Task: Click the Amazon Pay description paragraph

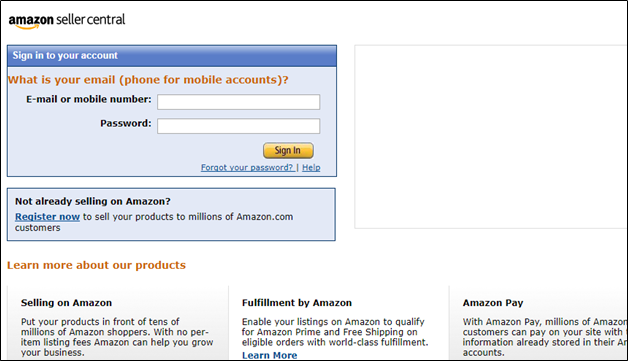Action: (x=545, y=337)
